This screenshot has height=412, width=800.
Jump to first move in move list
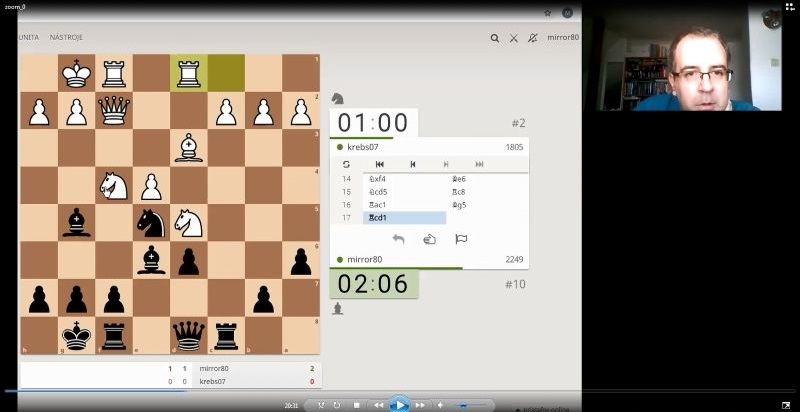(x=380, y=164)
